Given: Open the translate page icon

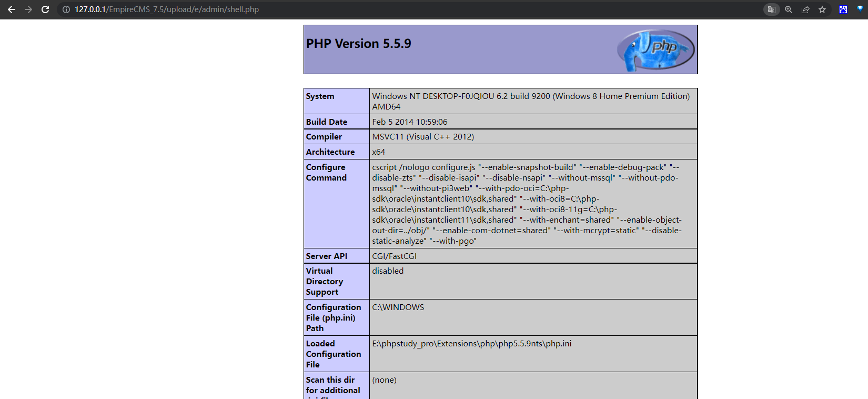Looking at the screenshot, I should (772, 9).
